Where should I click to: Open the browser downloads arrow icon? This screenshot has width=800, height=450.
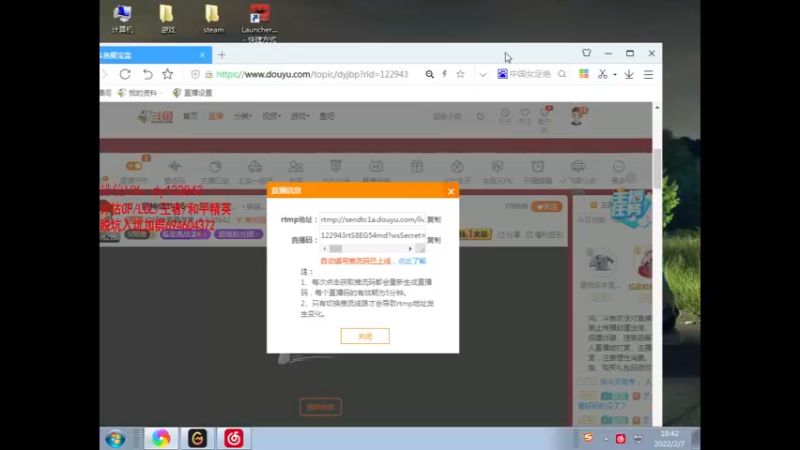(629, 74)
